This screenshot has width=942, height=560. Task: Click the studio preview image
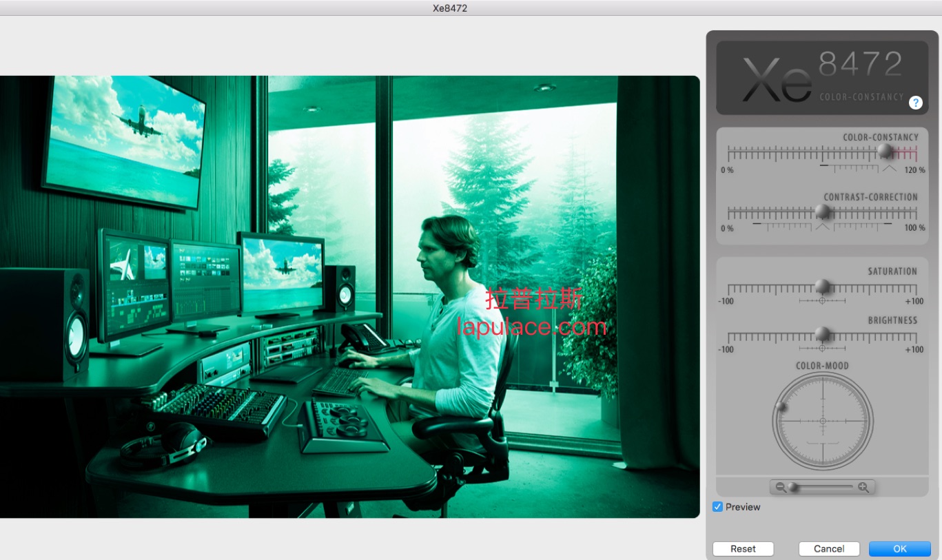tap(349, 296)
